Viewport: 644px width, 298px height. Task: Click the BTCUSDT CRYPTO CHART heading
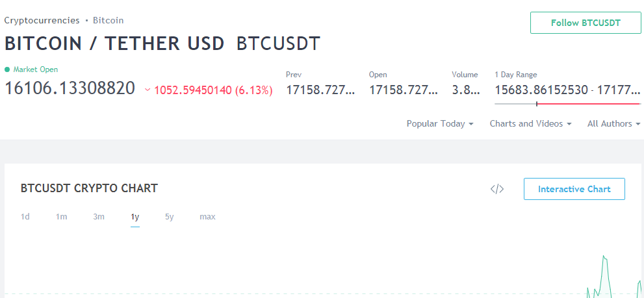tap(89, 188)
